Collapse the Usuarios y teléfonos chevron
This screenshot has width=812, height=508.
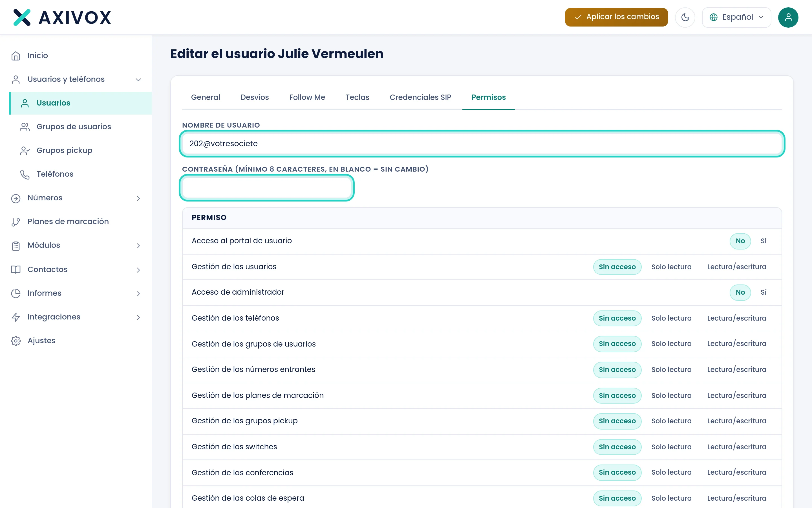coord(138,80)
